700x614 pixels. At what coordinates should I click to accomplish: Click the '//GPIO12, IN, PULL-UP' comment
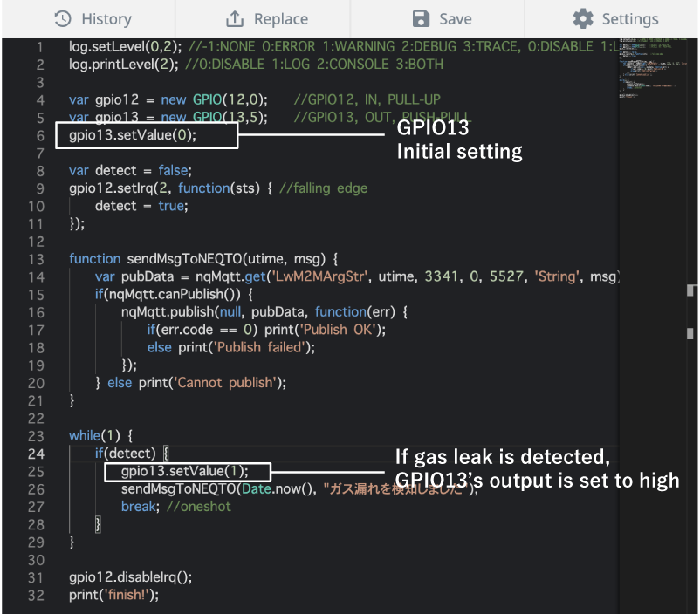367,99
